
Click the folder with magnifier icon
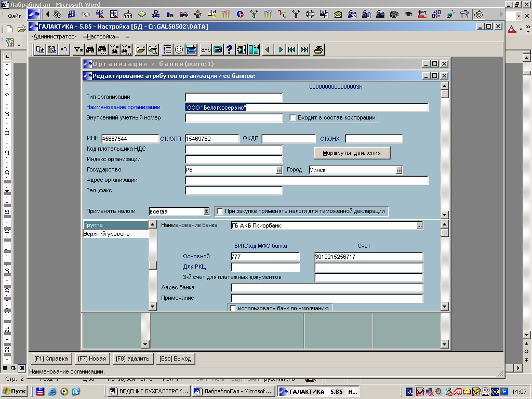click(153, 49)
